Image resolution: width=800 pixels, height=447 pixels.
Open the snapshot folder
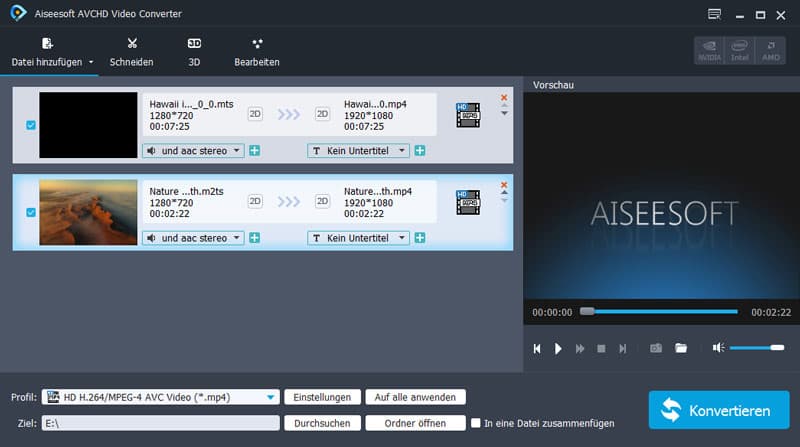[x=681, y=348]
